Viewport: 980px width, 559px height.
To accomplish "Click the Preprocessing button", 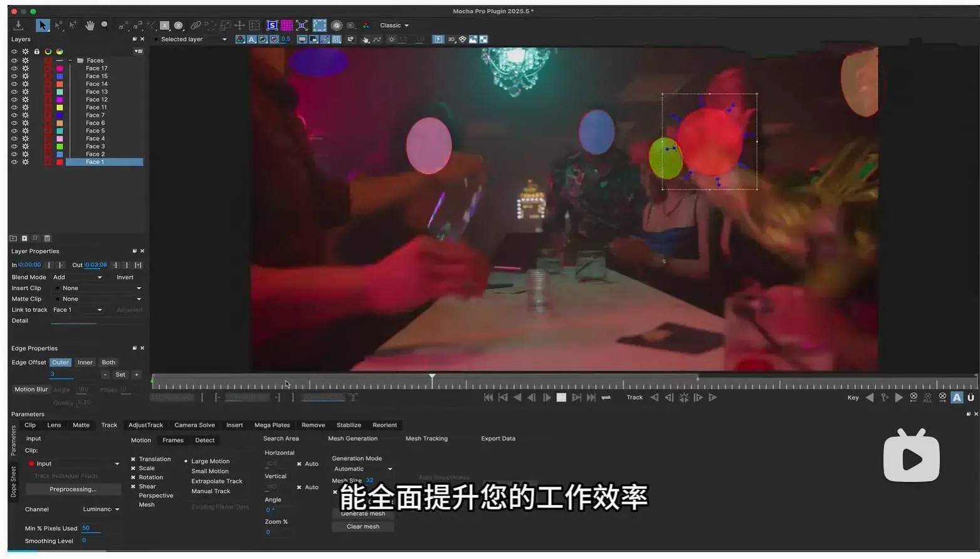I will pyautogui.click(x=73, y=489).
